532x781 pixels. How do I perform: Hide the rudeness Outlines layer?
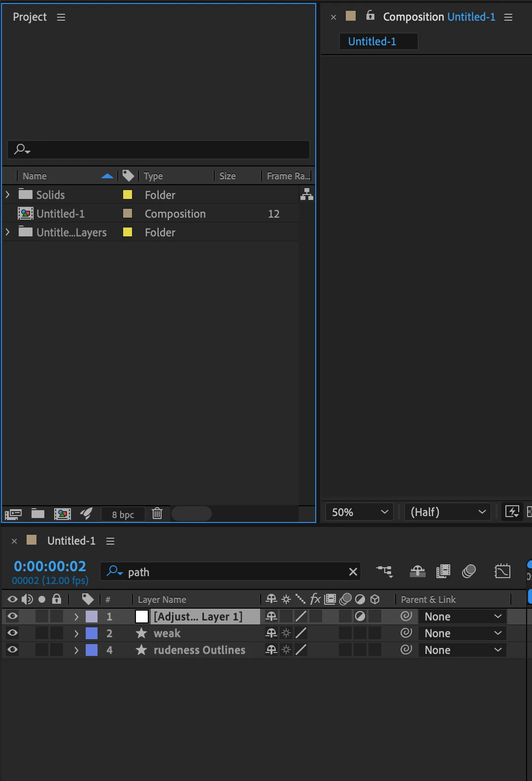click(x=12, y=650)
